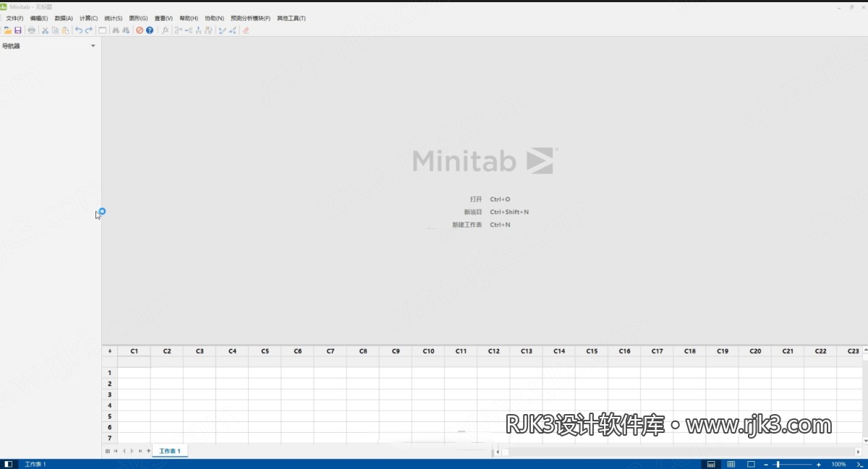Screen dimensions: 868x469
Task: Click cell in row 3 of column C5
Action: [x=265, y=395]
